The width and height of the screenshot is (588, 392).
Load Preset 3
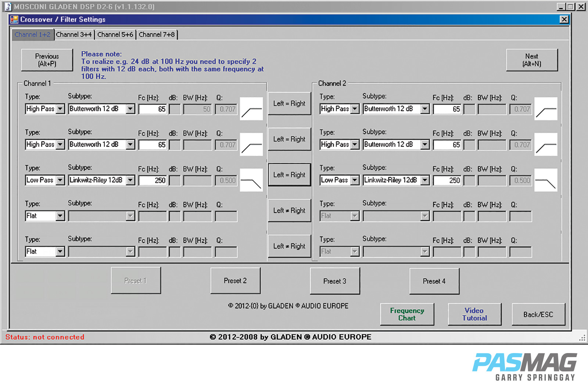[335, 281]
